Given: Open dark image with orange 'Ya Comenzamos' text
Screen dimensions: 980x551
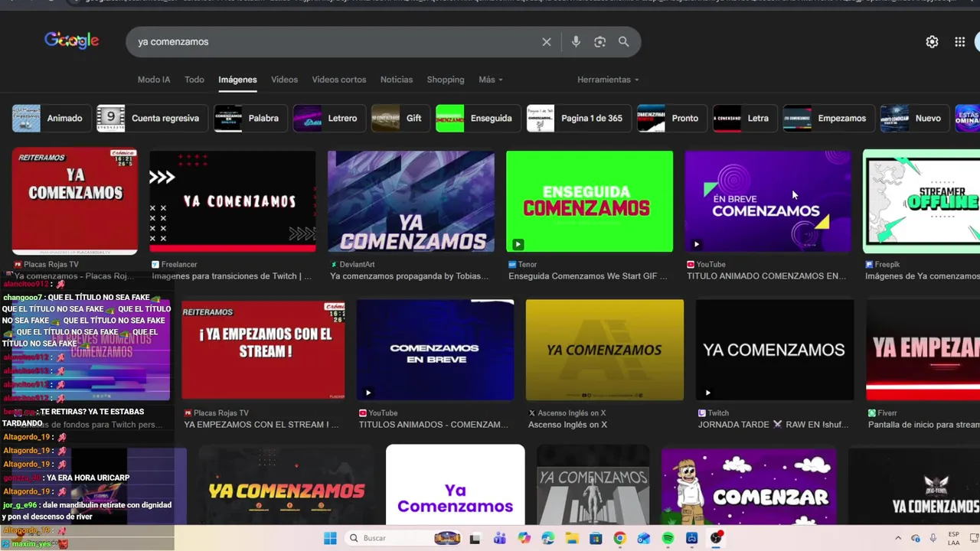Looking at the screenshot, I should pyautogui.click(x=286, y=487).
